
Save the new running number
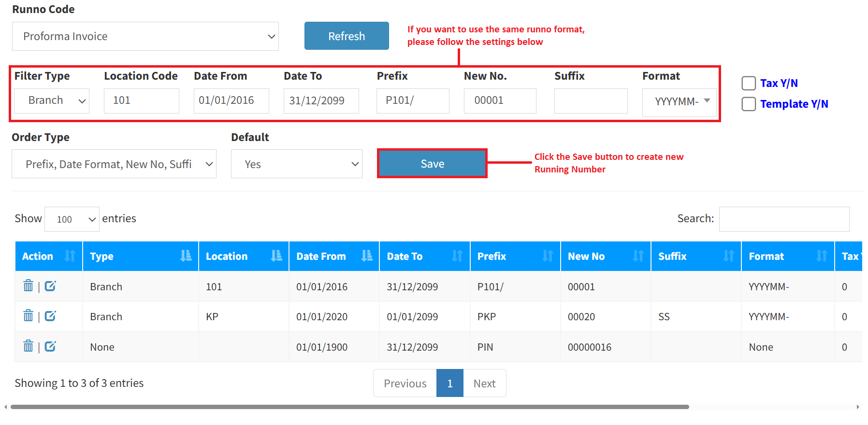tap(432, 164)
